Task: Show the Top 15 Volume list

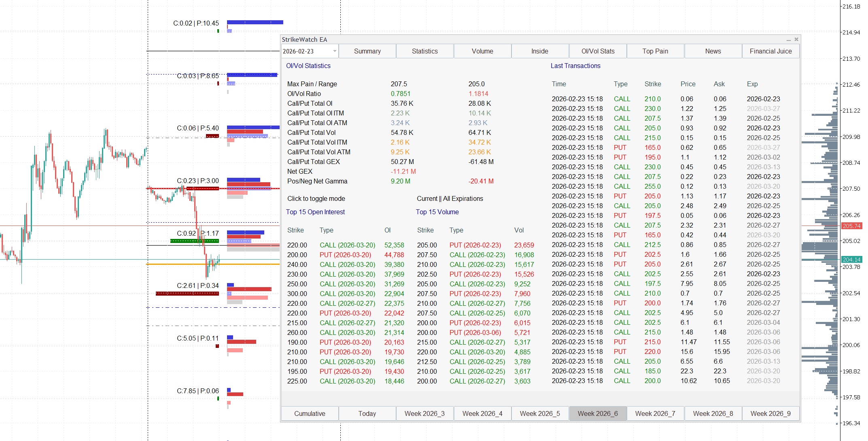Action: [437, 212]
